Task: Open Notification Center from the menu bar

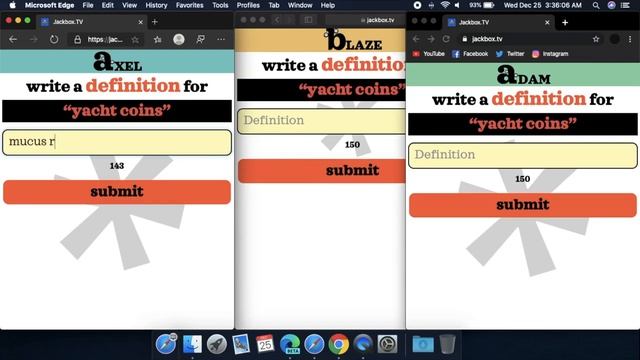Action: click(x=625, y=5)
